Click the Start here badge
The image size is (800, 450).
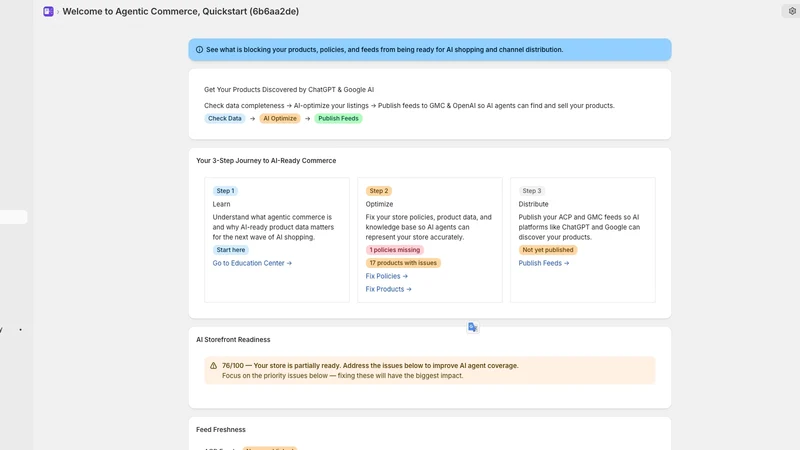pos(231,250)
